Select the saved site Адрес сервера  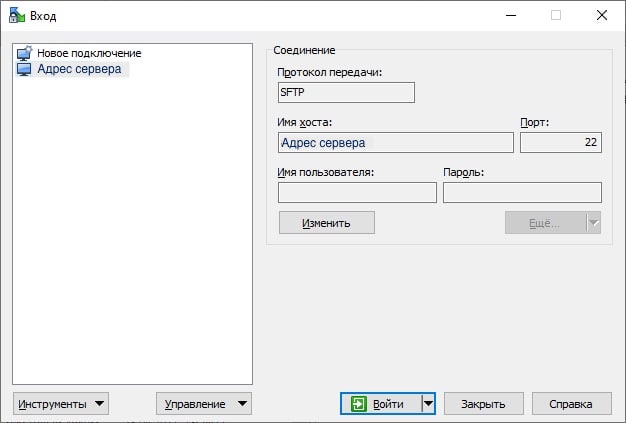(x=78, y=69)
